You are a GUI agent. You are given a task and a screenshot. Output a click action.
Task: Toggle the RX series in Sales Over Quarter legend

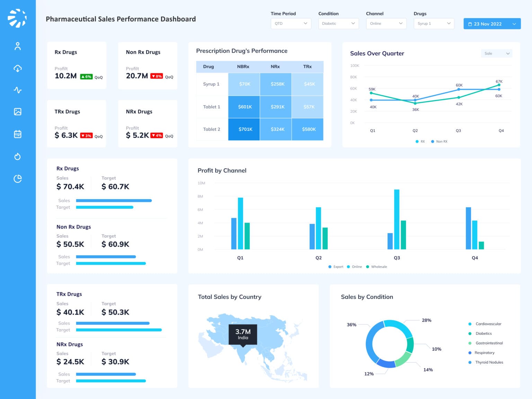[x=420, y=141]
